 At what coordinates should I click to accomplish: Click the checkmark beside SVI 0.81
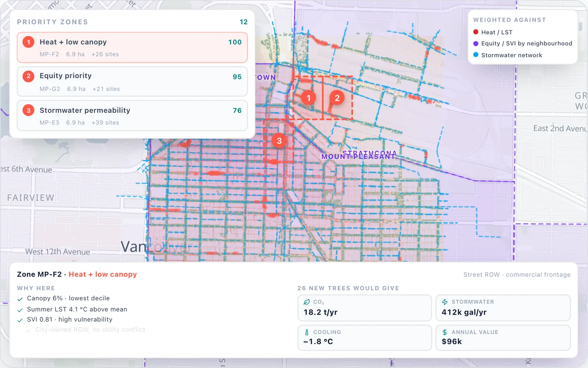click(x=20, y=320)
